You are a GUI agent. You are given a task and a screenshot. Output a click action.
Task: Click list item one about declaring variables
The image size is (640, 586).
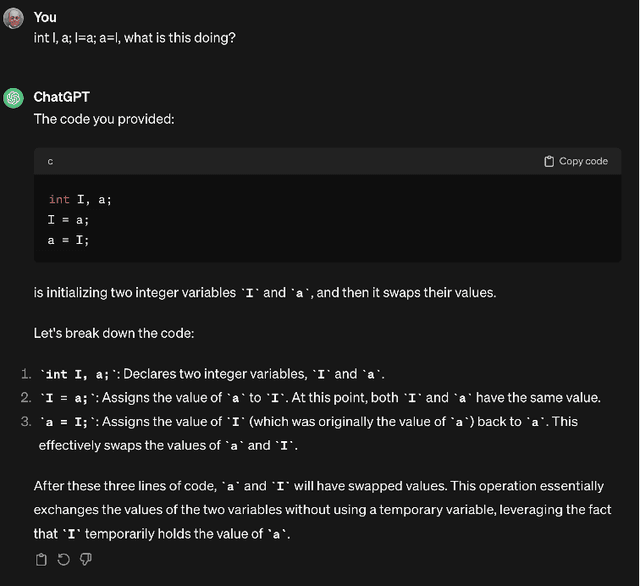(212, 374)
